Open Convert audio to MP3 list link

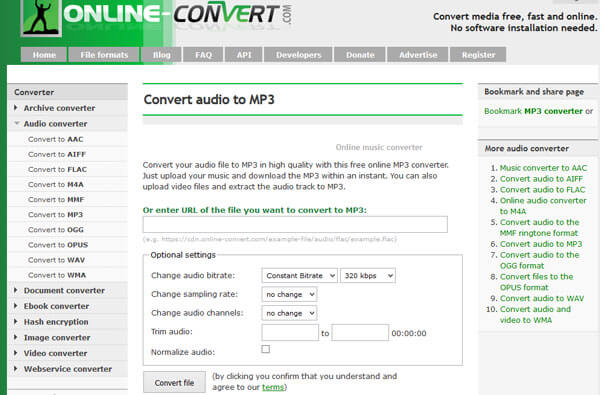click(x=541, y=244)
